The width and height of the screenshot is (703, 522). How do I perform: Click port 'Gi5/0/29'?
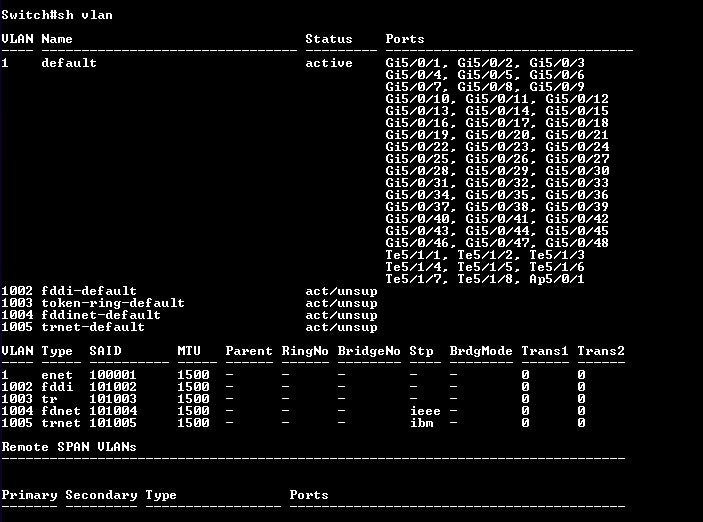(497, 171)
